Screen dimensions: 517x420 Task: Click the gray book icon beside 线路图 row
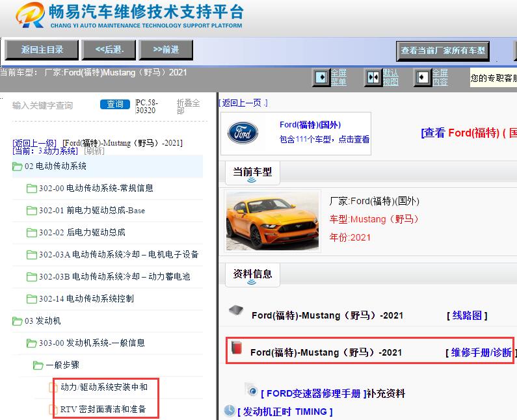tap(236, 310)
